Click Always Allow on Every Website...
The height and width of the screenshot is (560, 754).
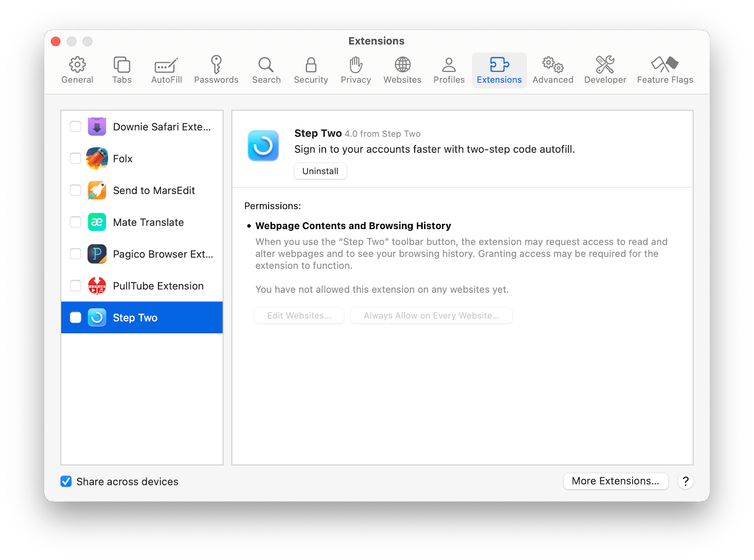[431, 315]
